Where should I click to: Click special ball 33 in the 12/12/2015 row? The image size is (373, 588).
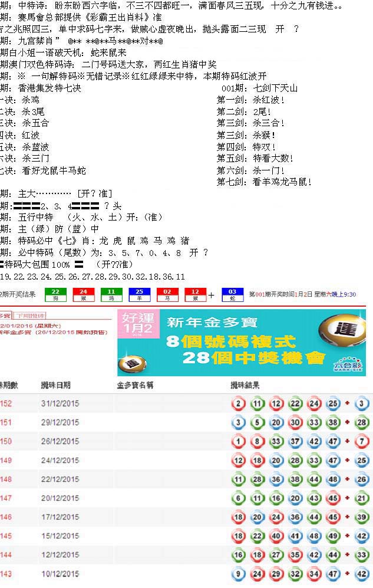pos(361,554)
